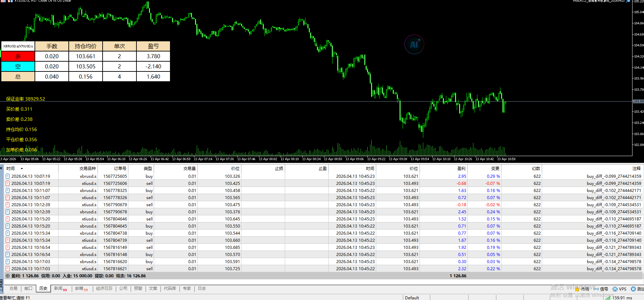Screen dimensions: 644x300
Task: Click the red 多 cell in chart panel
Action: click(x=18, y=56)
